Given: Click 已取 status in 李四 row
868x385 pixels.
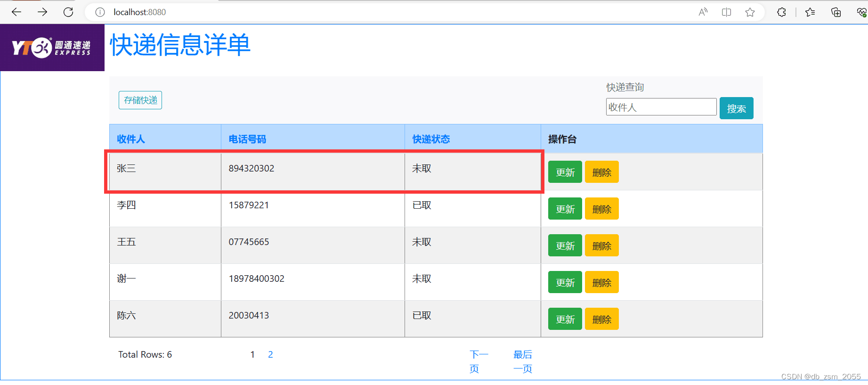Looking at the screenshot, I should [422, 205].
